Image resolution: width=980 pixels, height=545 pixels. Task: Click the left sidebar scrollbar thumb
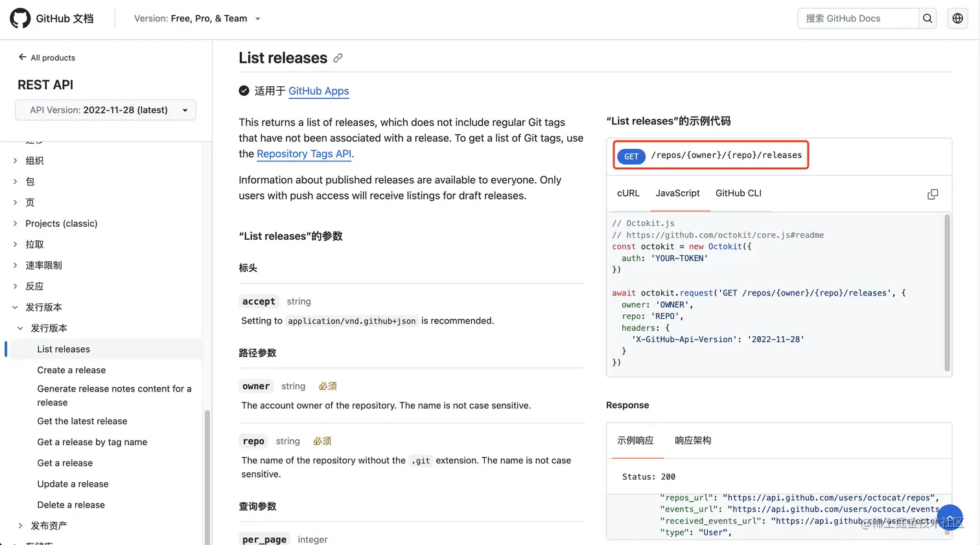point(207,476)
